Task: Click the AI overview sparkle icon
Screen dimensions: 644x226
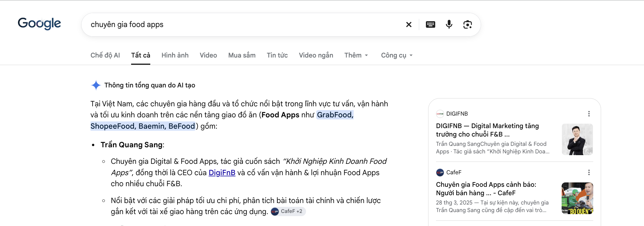Action: tap(96, 85)
